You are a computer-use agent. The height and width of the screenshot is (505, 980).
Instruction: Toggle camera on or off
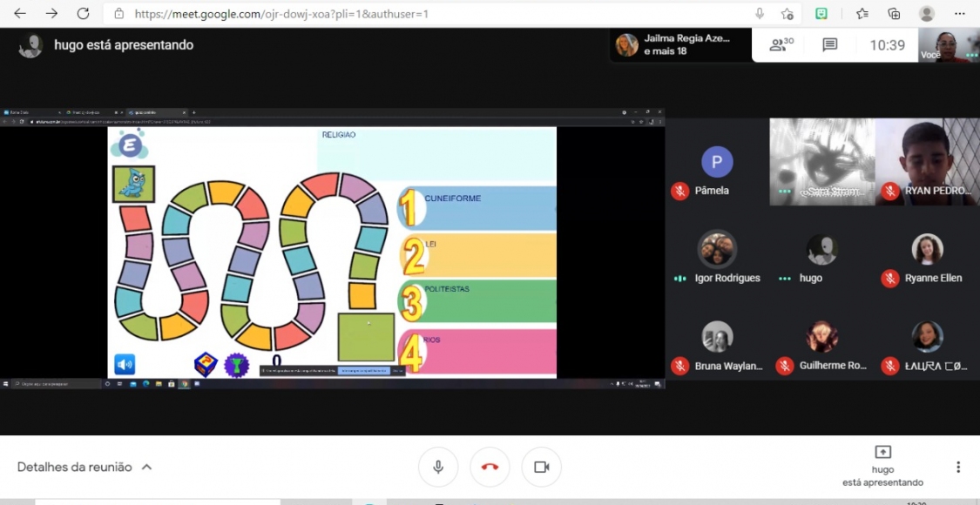click(541, 467)
